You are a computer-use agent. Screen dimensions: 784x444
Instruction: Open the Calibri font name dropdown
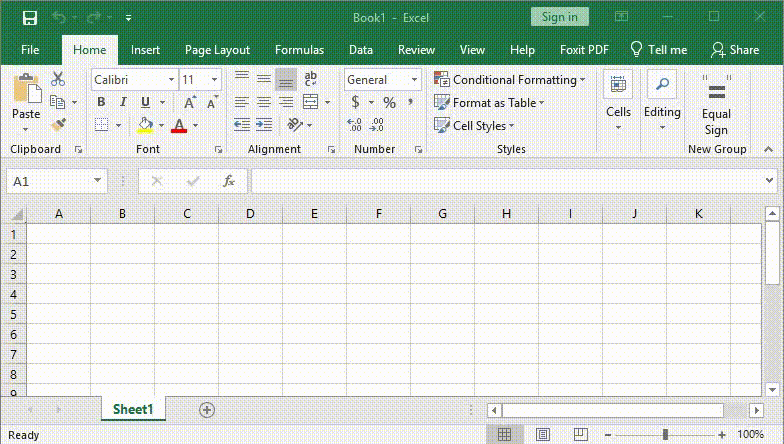[172, 80]
